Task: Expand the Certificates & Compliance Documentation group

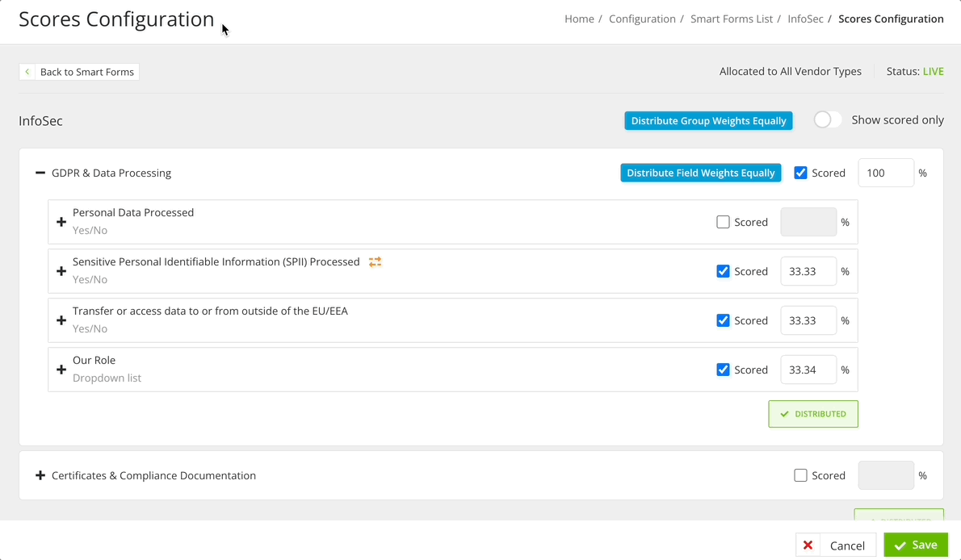Action: click(40, 475)
